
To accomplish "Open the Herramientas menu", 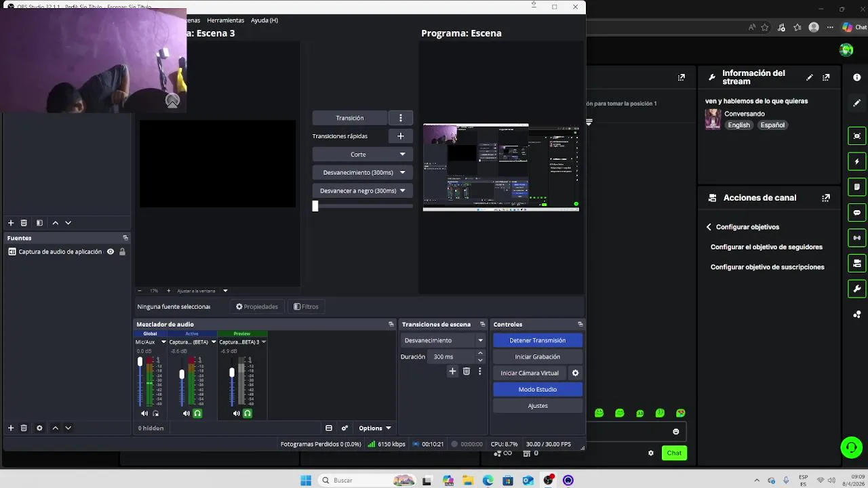I will [225, 20].
